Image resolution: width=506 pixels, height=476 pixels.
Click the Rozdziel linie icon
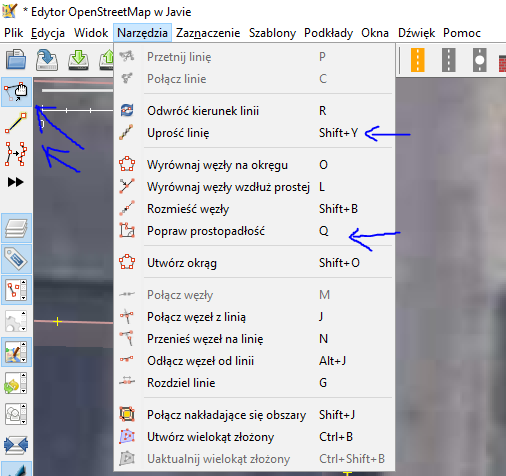point(127,381)
